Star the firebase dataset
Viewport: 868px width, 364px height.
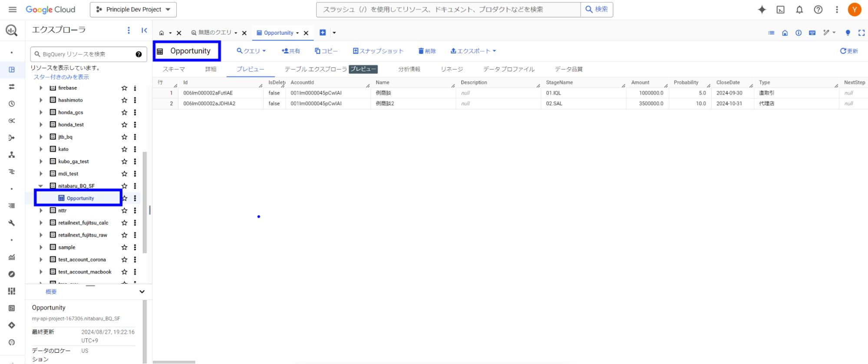coord(124,88)
